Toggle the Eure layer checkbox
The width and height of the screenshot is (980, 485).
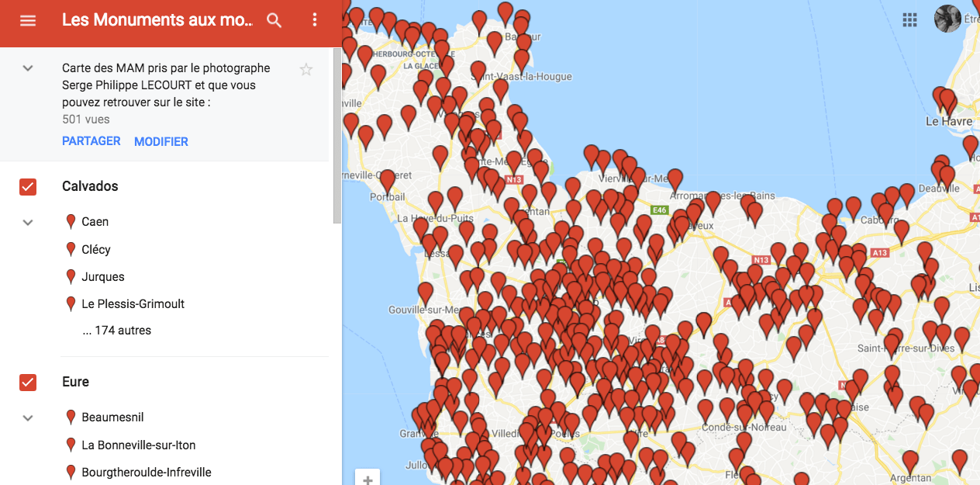pyautogui.click(x=28, y=383)
